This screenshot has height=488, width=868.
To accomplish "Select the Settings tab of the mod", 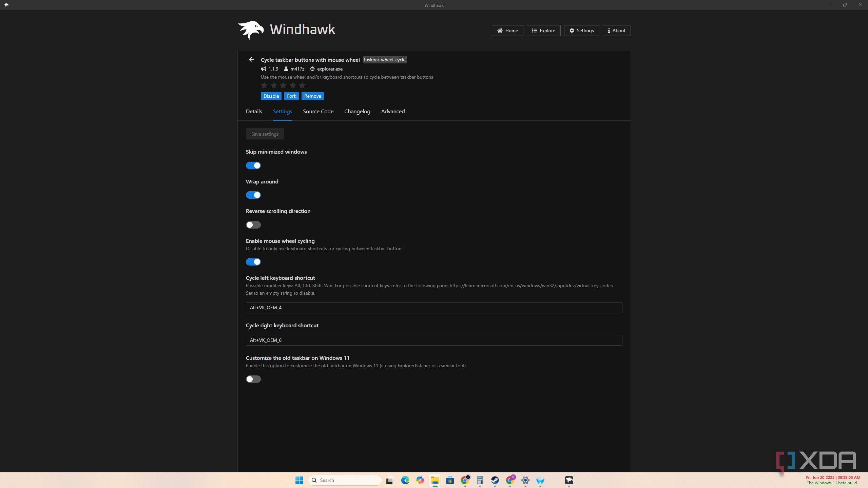I will point(282,111).
